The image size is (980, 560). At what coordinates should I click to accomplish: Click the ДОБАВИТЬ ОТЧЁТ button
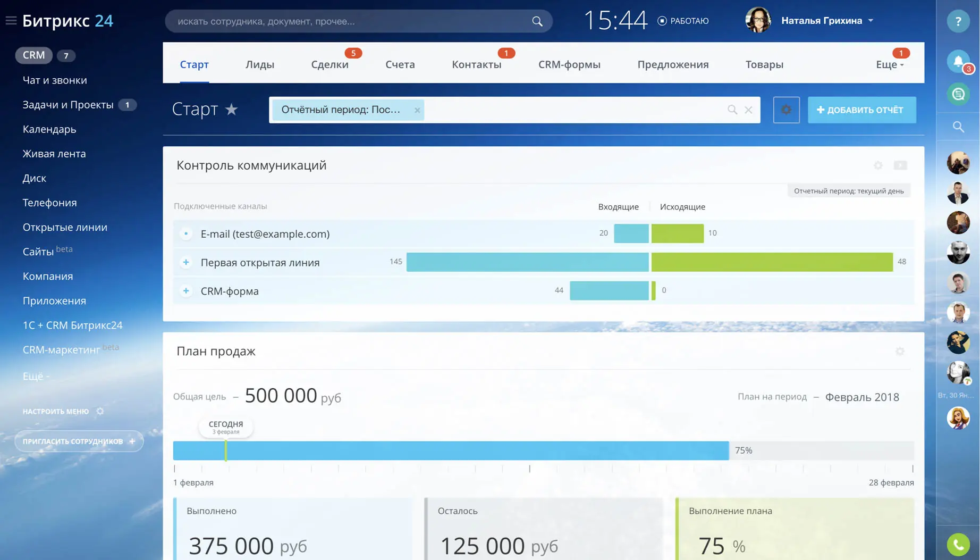tap(861, 110)
